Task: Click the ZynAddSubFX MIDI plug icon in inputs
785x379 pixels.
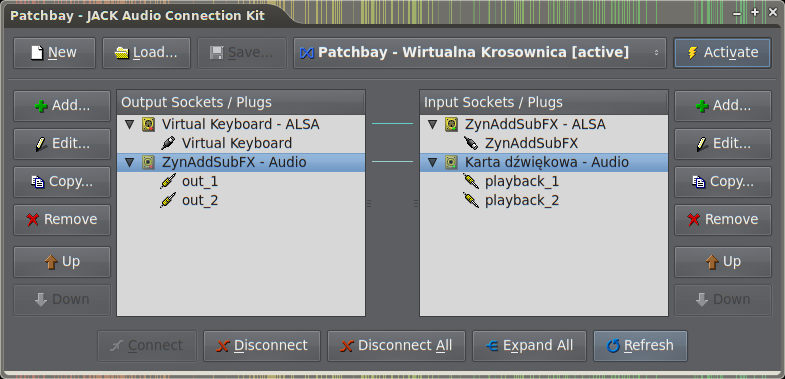Action: point(471,143)
